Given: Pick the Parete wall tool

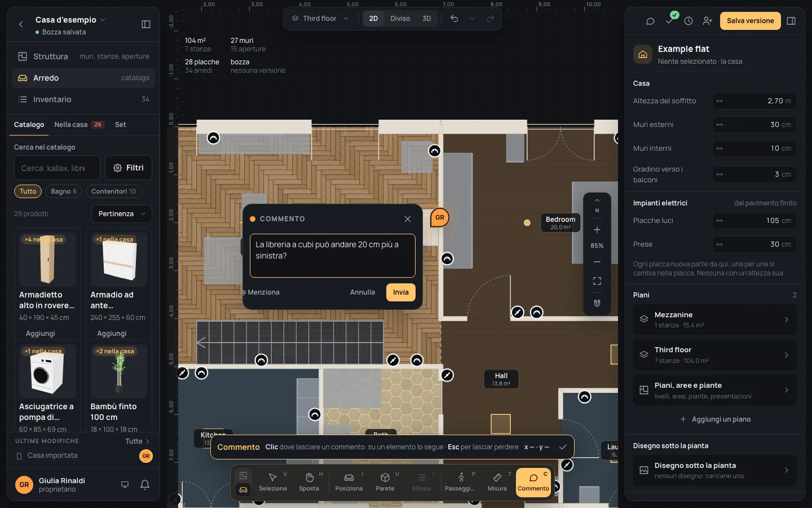Looking at the screenshot, I should coord(385,482).
